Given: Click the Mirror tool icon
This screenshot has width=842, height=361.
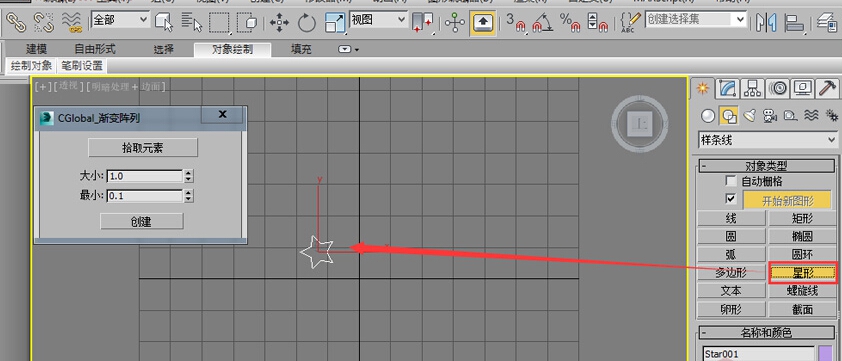Looking at the screenshot, I should 766,23.
